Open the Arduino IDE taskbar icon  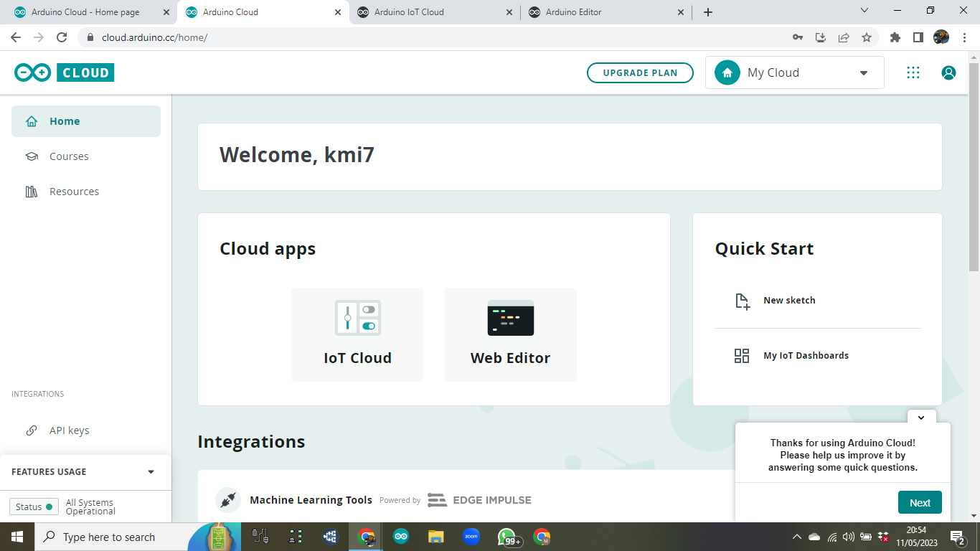[x=400, y=537]
